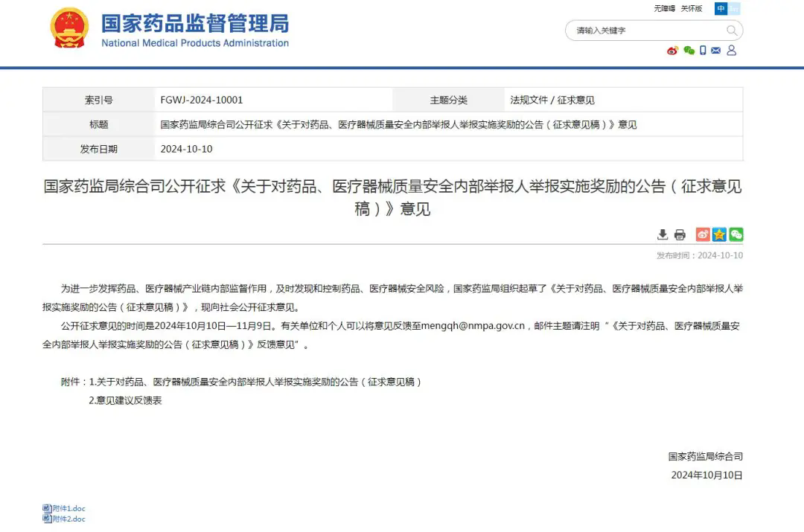The height and width of the screenshot is (532, 804).
Task: Share article via green WeChat icon
Action: pyautogui.click(x=736, y=235)
